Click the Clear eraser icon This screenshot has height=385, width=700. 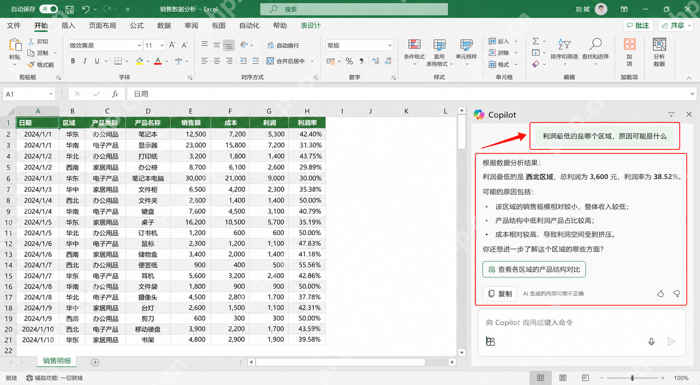(x=536, y=64)
